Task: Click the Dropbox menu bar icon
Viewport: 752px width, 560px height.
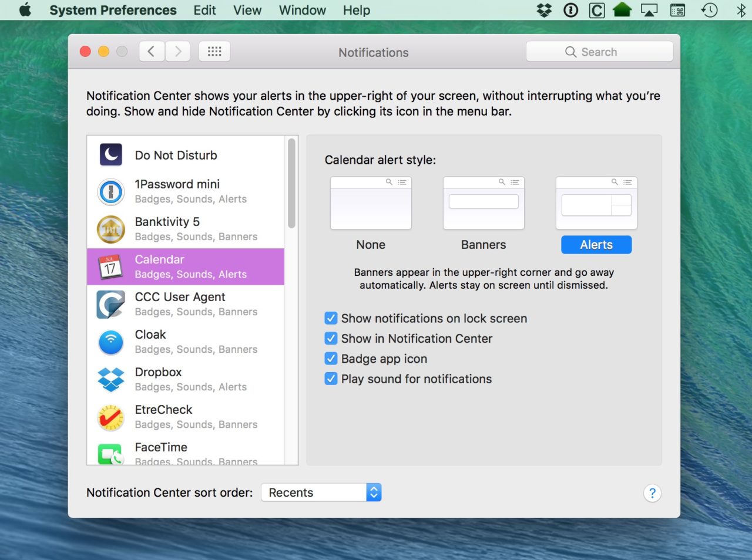Action: [x=544, y=10]
